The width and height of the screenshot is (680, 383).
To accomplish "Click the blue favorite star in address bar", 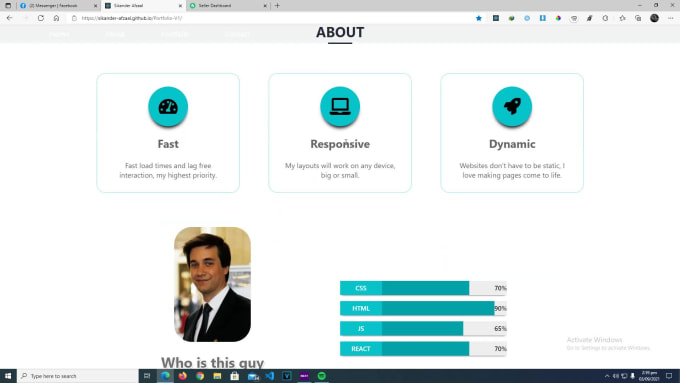I will 479,18.
